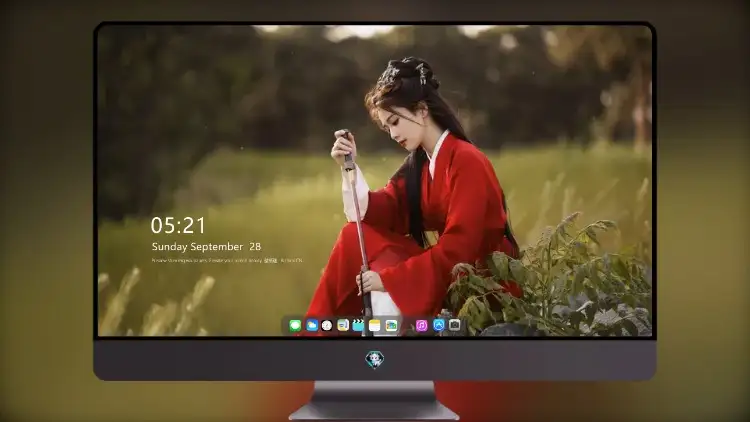Open the yellow Notes app in dock
The height and width of the screenshot is (422, 750).
point(375,326)
